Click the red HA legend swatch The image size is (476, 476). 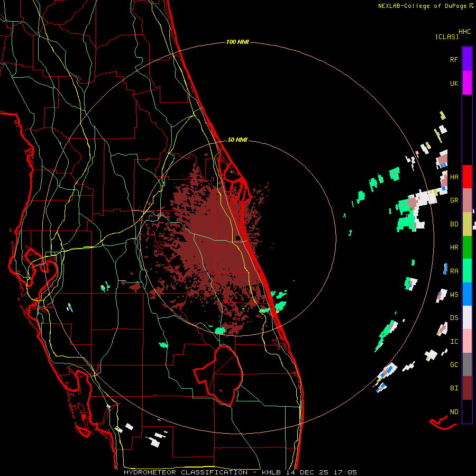click(x=467, y=177)
